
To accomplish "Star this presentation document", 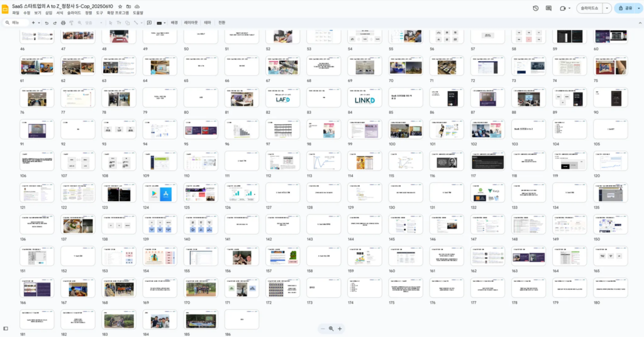I will (x=120, y=6).
